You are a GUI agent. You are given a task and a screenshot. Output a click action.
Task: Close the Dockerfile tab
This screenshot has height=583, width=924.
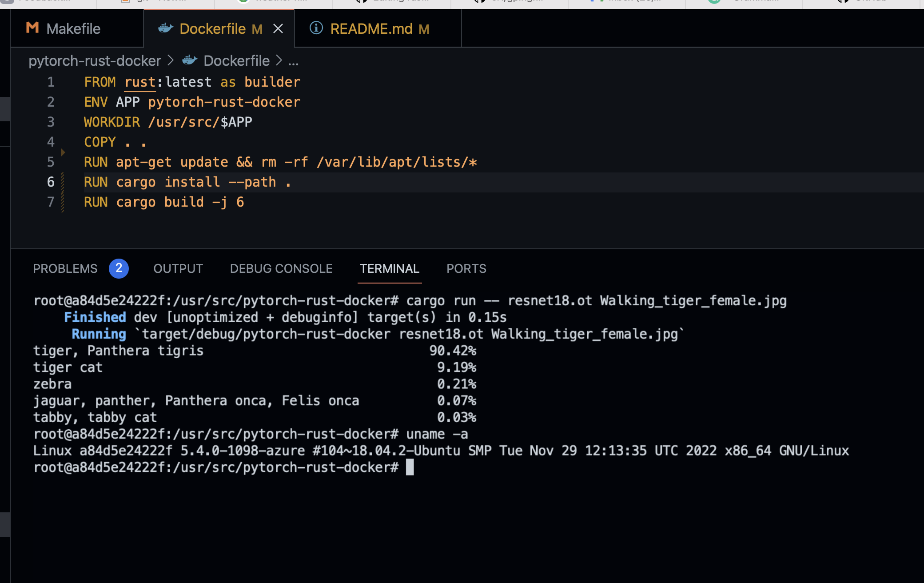point(278,29)
